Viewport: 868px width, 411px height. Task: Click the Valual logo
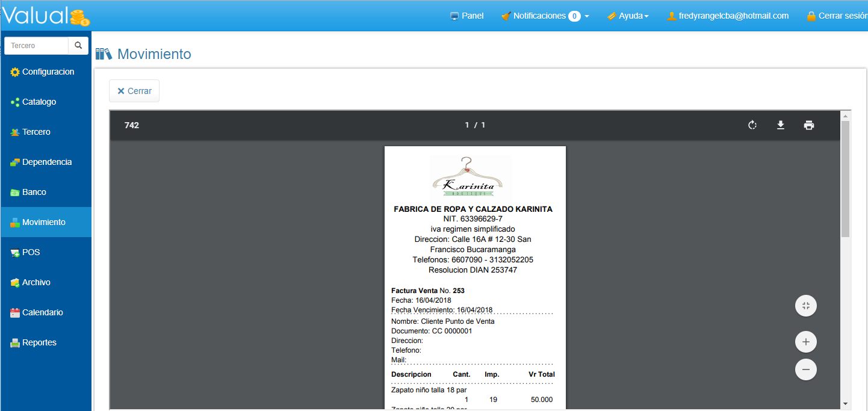(45, 16)
